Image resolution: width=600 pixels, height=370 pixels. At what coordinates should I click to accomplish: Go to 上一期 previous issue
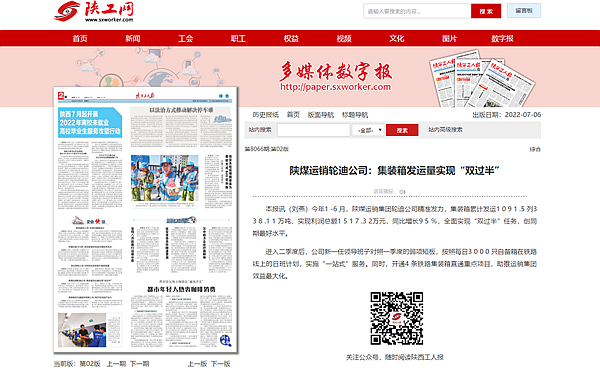(x=116, y=363)
